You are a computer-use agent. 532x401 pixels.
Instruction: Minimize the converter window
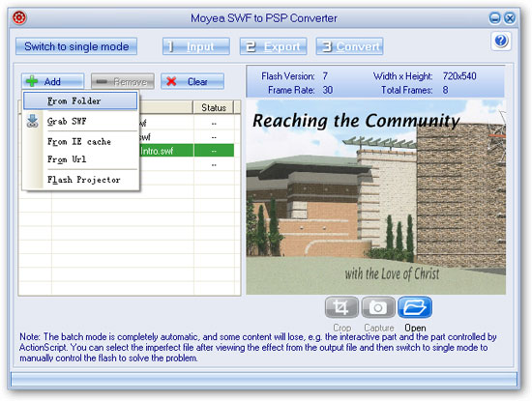[494, 18]
